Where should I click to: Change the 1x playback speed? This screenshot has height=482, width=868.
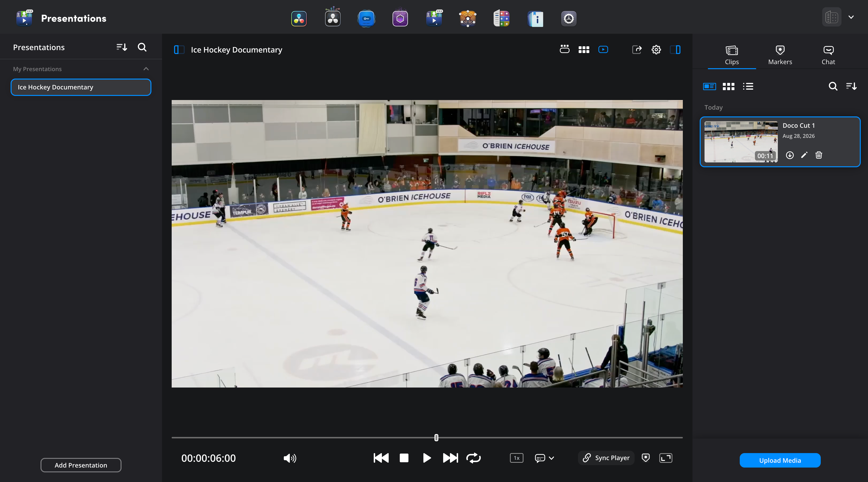tap(516, 458)
